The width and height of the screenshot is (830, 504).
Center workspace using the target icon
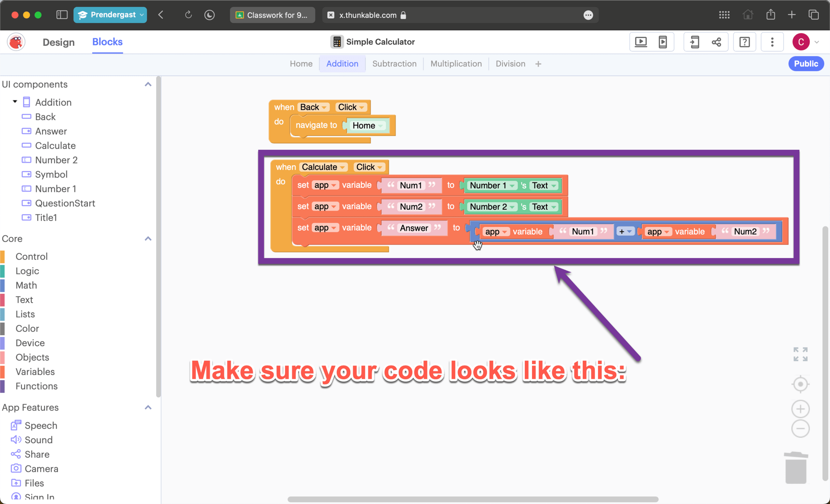pyautogui.click(x=800, y=384)
